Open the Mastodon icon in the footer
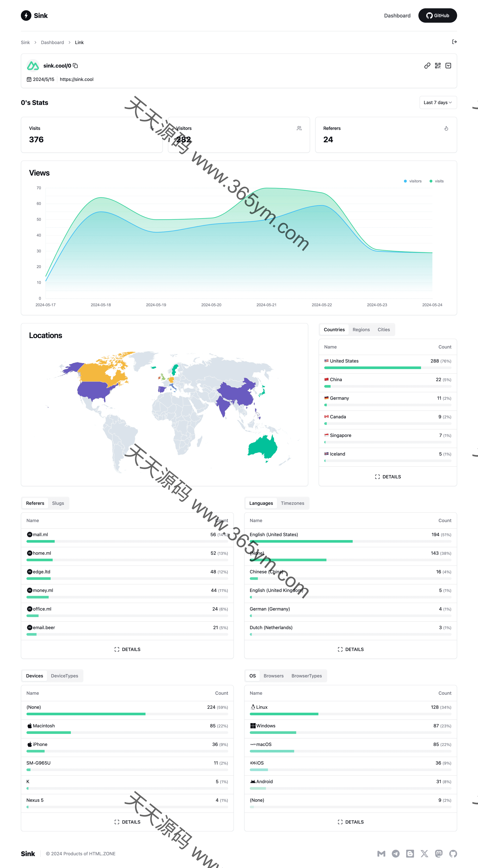This screenshot has height=868, width=478. click(x=438, y=853)
